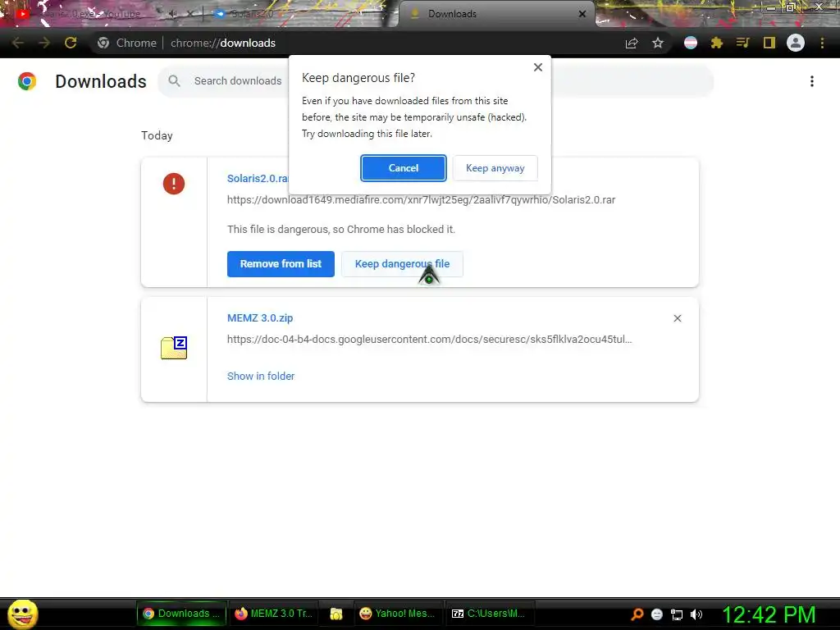Click the Keep dangerous file button
840x630 pixels.
tap(402, 264)
